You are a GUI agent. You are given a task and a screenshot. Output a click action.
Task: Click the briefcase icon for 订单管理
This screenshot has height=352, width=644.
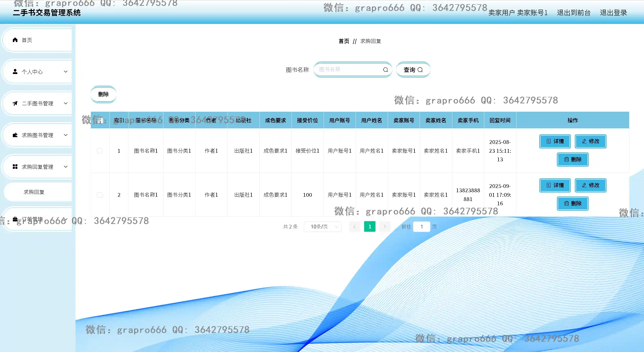coord(15,219)
